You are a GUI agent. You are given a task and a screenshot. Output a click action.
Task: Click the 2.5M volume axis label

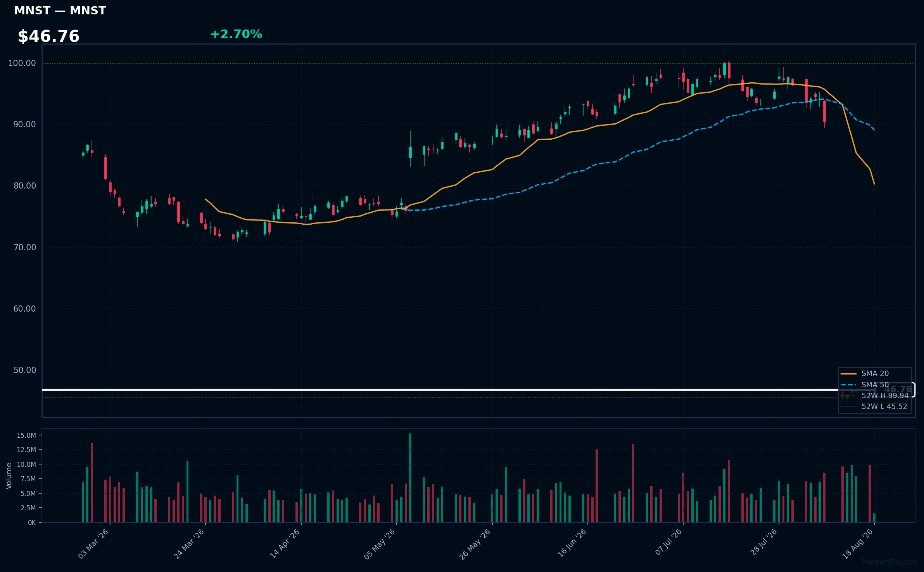(28, 508)
